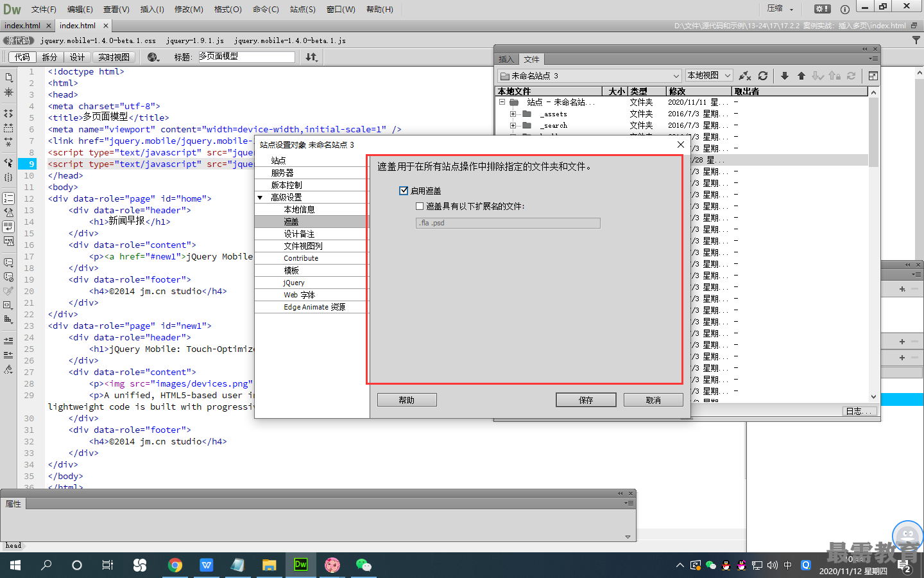Viewport: 924px width, 578px height.
Task: Click the Check In files lock icon
Action: pyautogui.click(x=834, y=76)
